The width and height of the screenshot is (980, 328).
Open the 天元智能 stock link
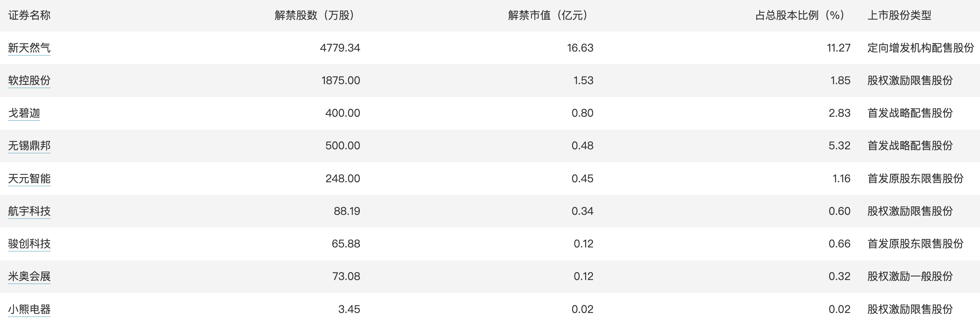(x=29, y=178)
